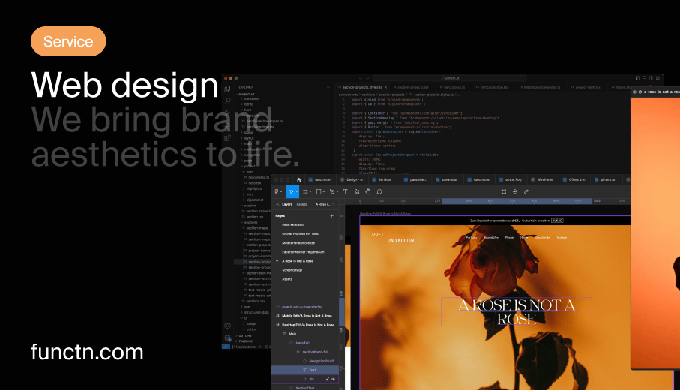Select the A ROSE IS NOT A ROSE headline on canvas

(517, 311)
